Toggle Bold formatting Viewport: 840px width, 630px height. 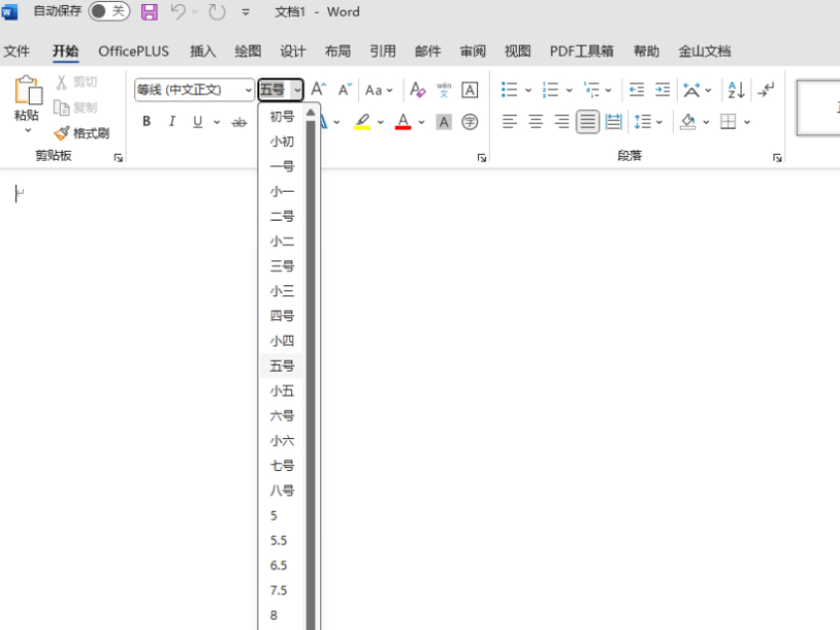tap(146, 121)
